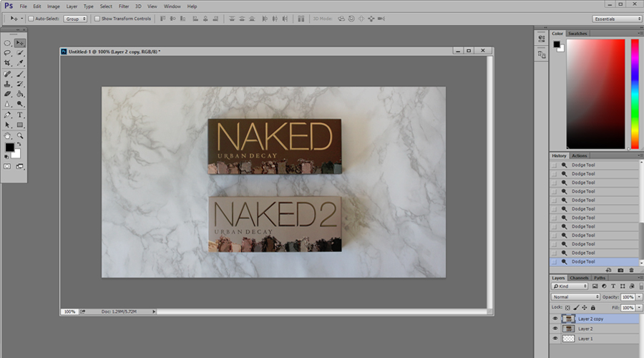Screen dimensions: 644x358
Task: Switch to the Channels tab
Action: click(x=580, y=278)
